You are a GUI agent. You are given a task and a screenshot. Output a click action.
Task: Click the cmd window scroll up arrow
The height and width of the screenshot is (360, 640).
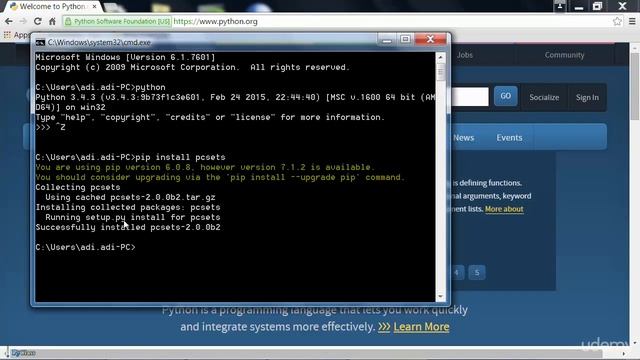click(x=440, y=58)
